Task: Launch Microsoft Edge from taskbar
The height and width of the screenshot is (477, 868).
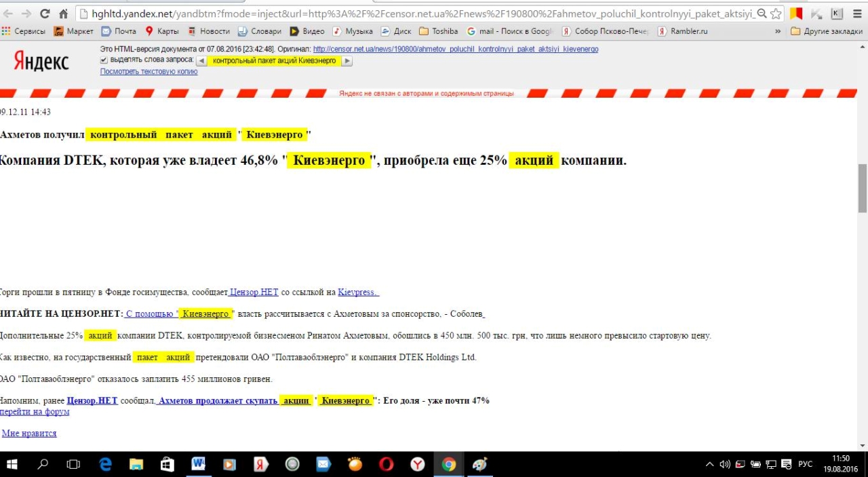Action: coord(106,464)
